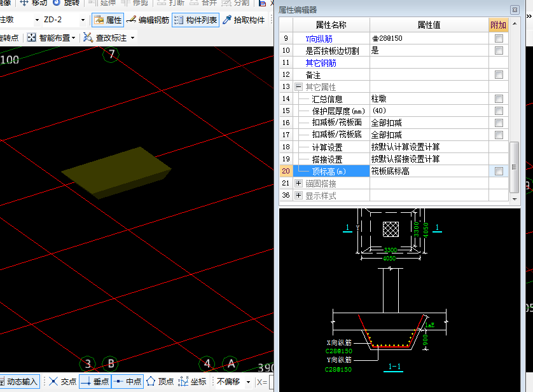Toggle the 构件列表 component list
The height and width of the screenshot is (392, 533).
pyautogui.click(x=195, y=20)
